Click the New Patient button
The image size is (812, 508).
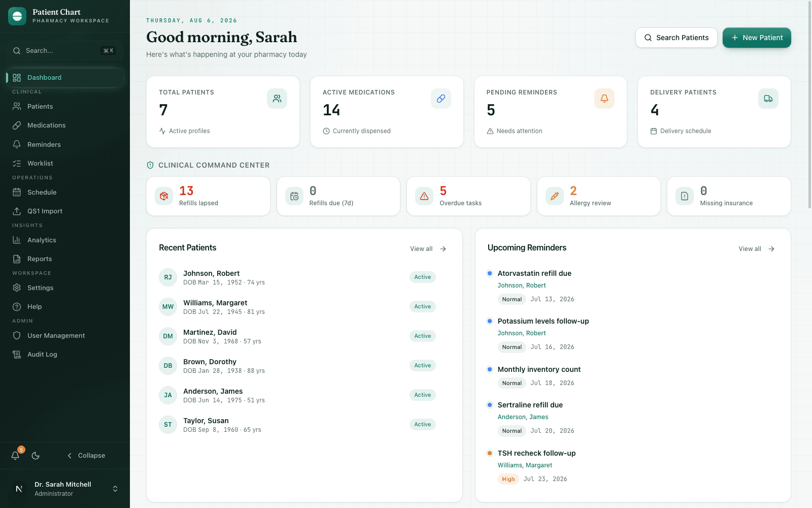[x=757, y=38]
